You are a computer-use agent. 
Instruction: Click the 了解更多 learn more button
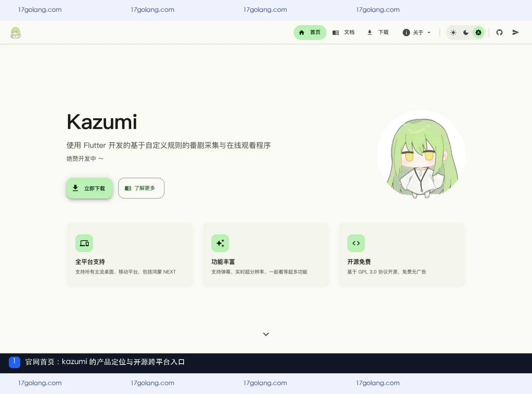[141, 188]
